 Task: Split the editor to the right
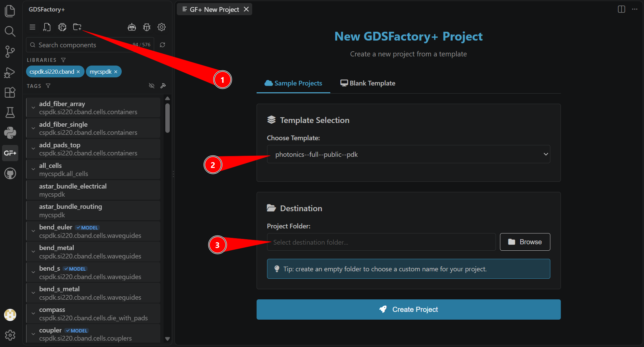621,9
